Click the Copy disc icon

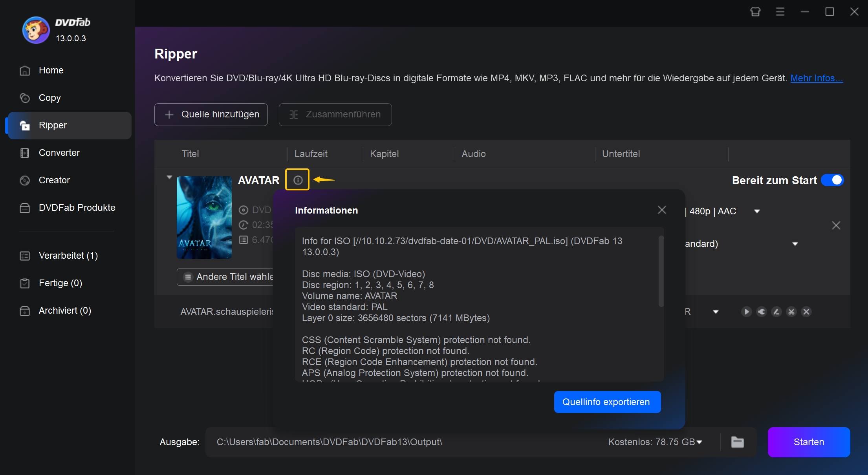tap(25, 98)
